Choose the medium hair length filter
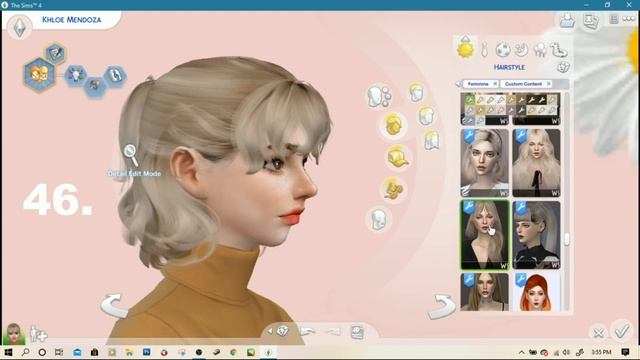The image size is (640, 360). (426, 116)
